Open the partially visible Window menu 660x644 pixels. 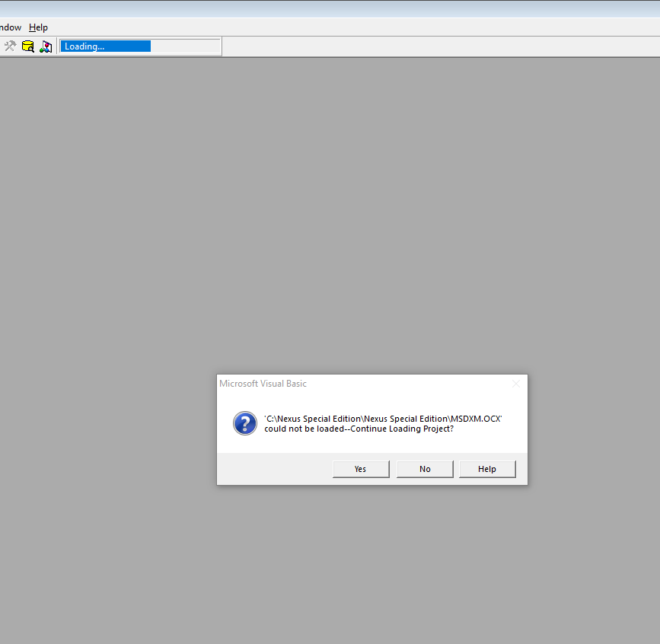click(x=11, y=27)
